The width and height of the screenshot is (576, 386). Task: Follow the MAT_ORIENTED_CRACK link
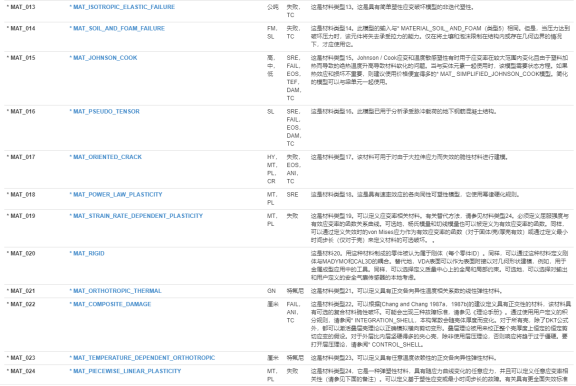click(105, 157)
